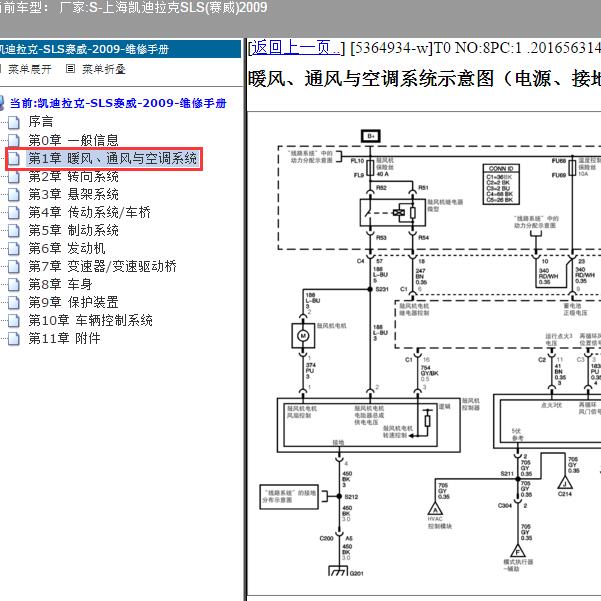Click the 当前车型 title bar text
This screenshot has width=601, height=601.
click(133, 7)
